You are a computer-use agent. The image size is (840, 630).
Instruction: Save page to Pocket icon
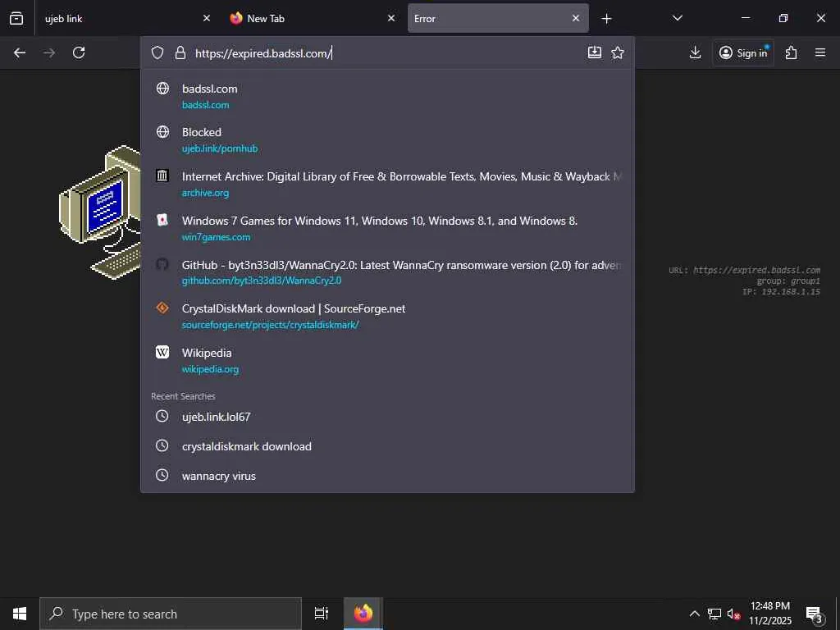pyautogui.click(x=595, y=52)
